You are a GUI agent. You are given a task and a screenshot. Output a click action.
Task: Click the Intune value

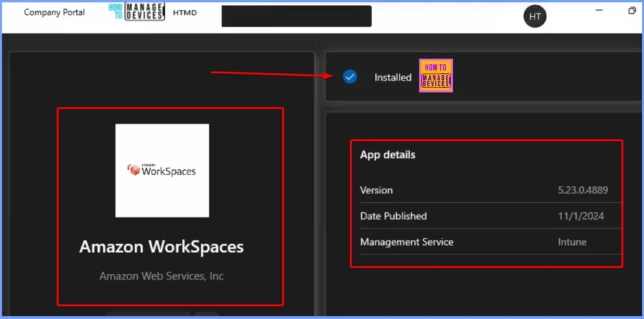click(572, 242)
